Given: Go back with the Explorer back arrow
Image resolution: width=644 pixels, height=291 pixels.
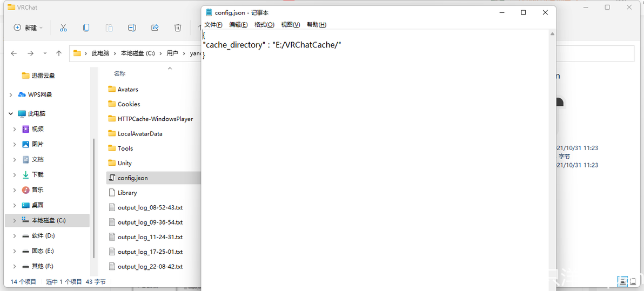Looking at the screenshot, I should [14, 53].
